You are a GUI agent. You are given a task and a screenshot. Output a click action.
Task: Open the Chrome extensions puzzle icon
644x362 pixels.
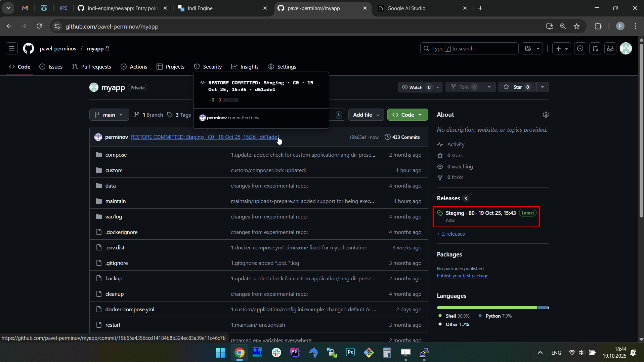(598, 27)
